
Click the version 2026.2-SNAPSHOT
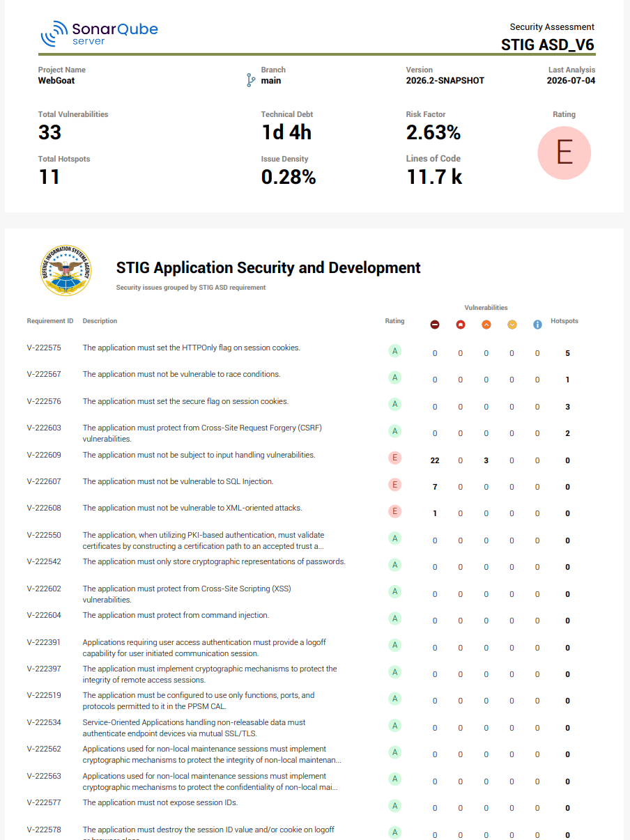coord(445,81)
